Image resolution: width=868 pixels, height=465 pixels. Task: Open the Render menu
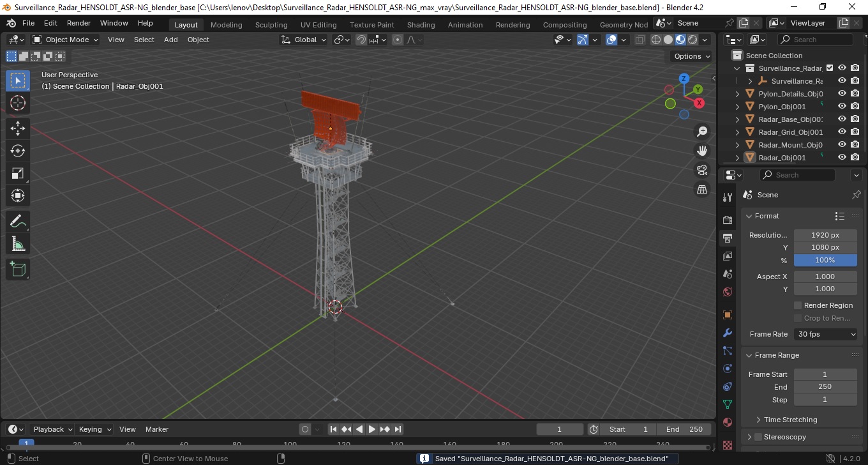pos(79,23)
